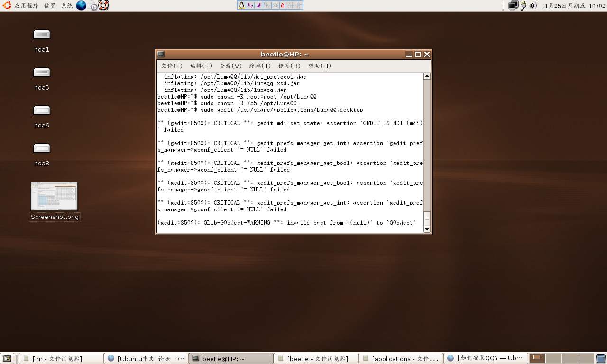
Task: Click the Show Desktop button in the bottom panel
Action: [7, 358]
